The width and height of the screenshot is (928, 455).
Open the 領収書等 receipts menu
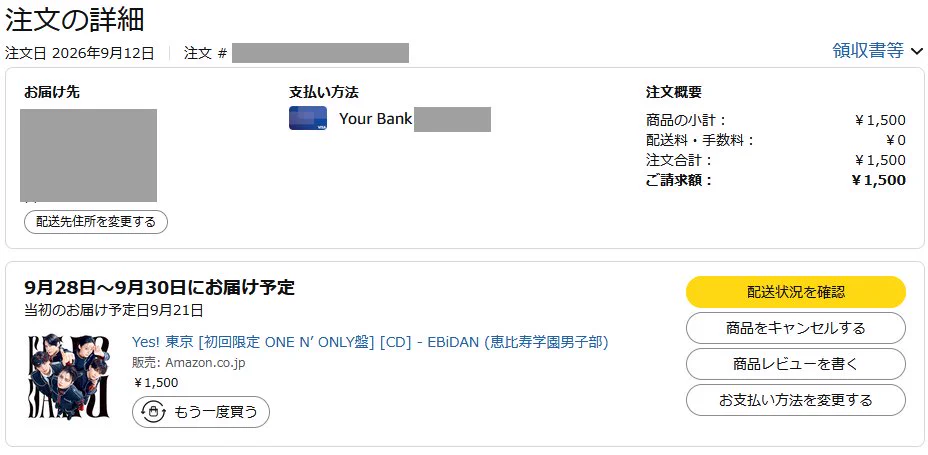point(878,51)
